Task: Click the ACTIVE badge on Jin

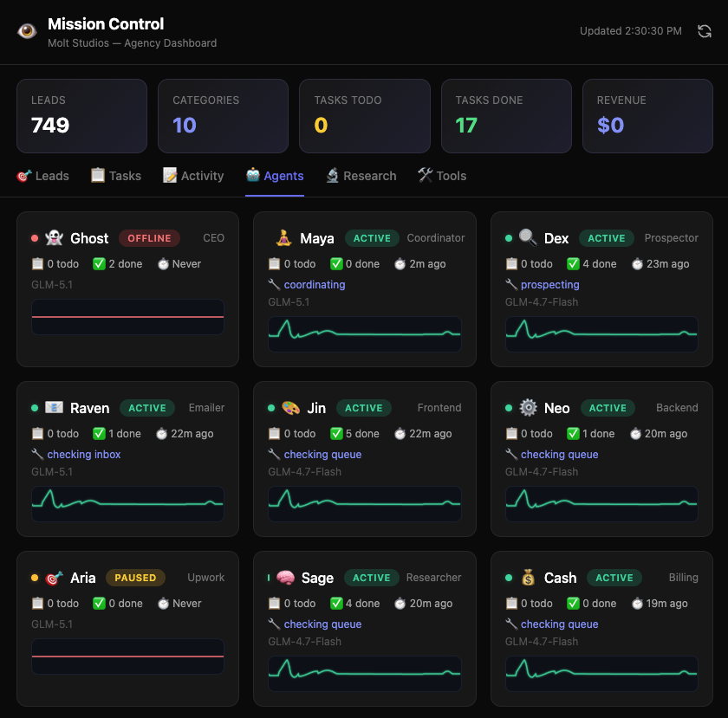Action: (363, 408)
